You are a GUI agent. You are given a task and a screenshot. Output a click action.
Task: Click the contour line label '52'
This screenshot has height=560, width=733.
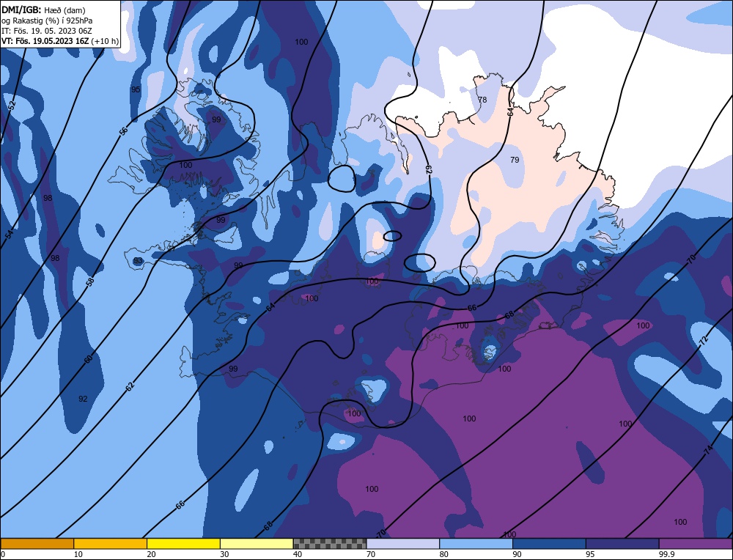coord(12,105)
